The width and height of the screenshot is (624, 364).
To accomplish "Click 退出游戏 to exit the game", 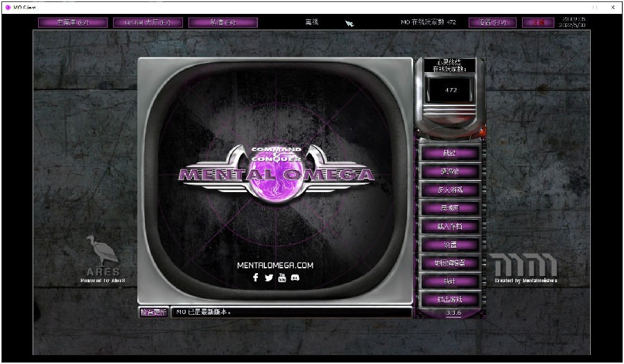I will [450, 300].
